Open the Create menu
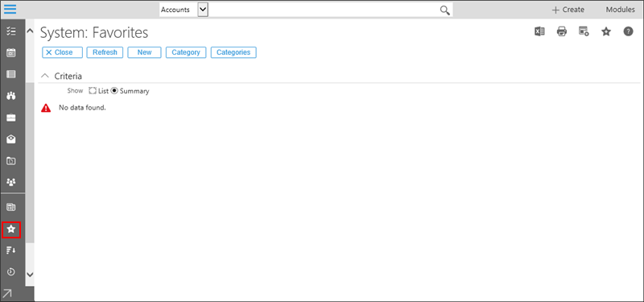Screen dimensions: 644x302 click(568, 10)
